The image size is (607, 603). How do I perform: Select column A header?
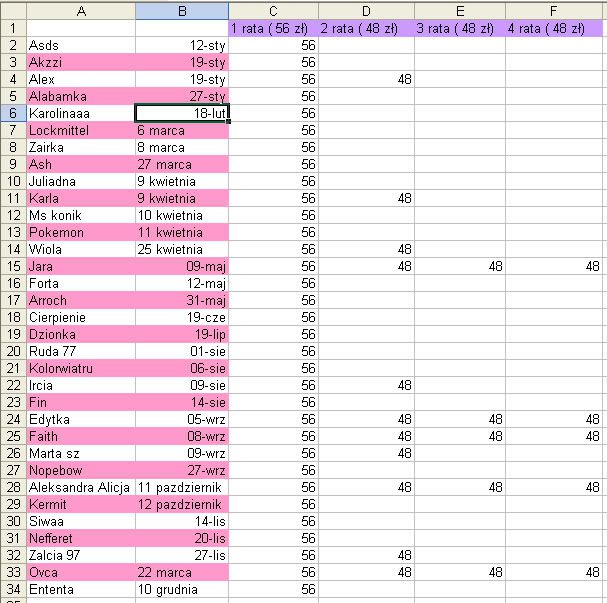pyautogui.click(x=81, y=10)
